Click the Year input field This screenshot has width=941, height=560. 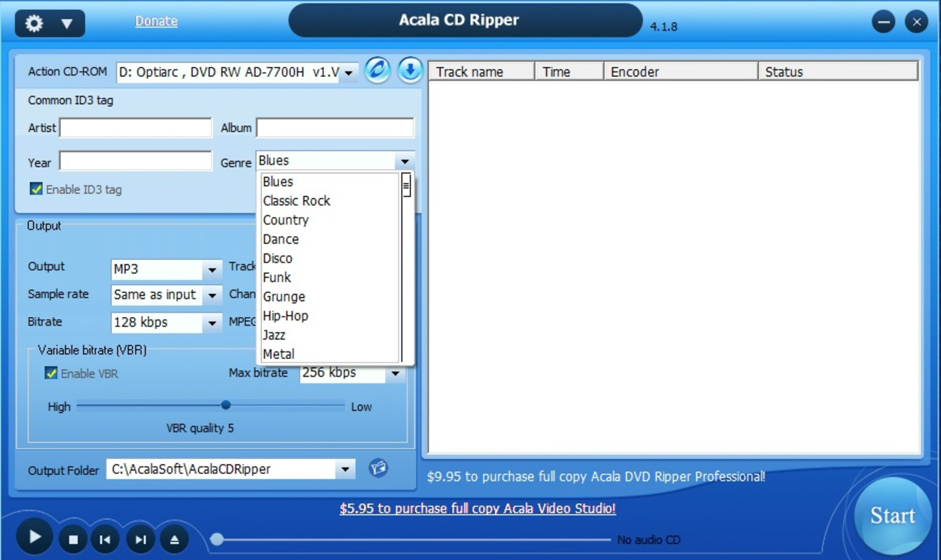(x=135, y=162)
